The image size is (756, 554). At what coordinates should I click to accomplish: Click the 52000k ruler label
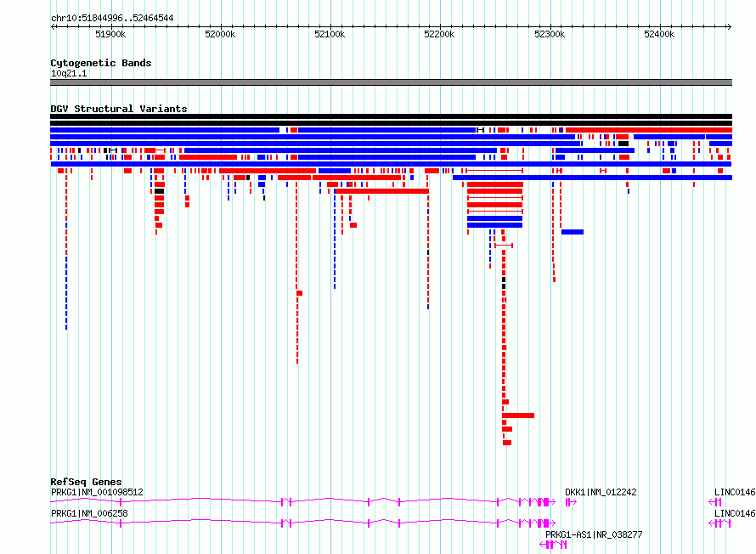[x=220, y=34]
